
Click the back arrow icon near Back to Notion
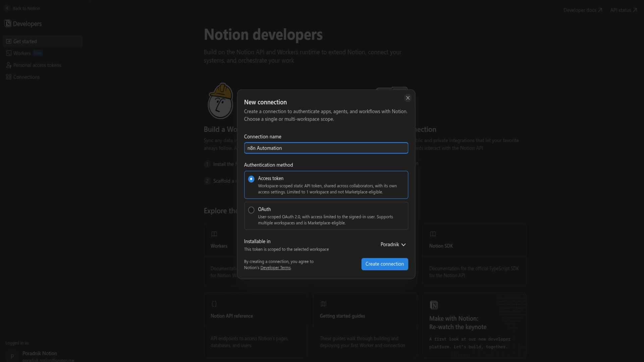[x=7, y=8]
